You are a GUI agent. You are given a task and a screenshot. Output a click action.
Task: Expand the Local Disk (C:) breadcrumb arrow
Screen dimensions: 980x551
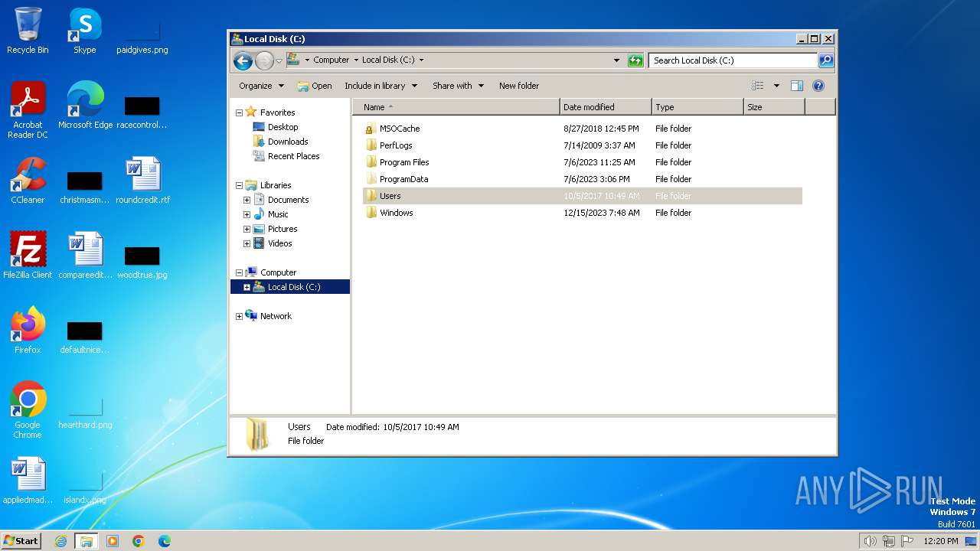pyautogui.click(x=421, y=60)
